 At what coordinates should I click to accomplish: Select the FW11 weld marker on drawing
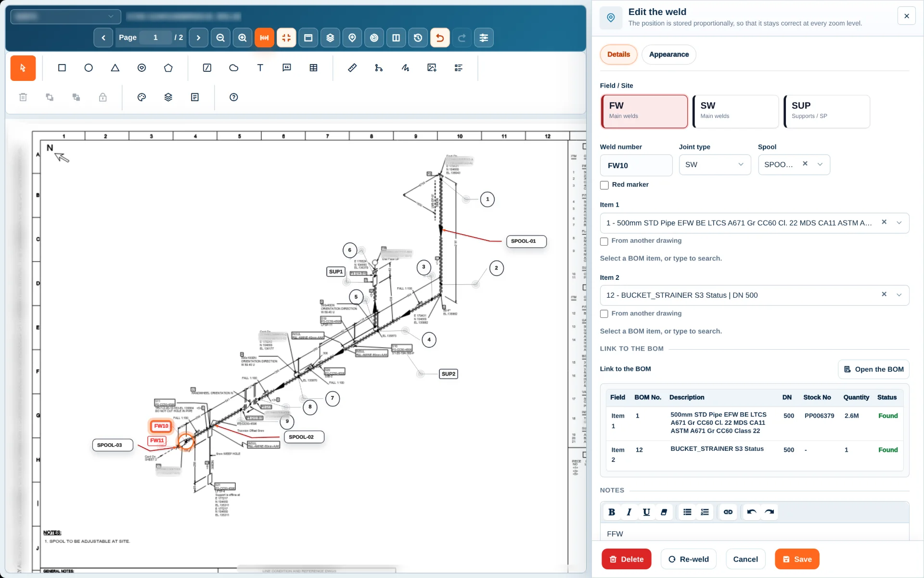pyautogui.click(x=157, y=441)
